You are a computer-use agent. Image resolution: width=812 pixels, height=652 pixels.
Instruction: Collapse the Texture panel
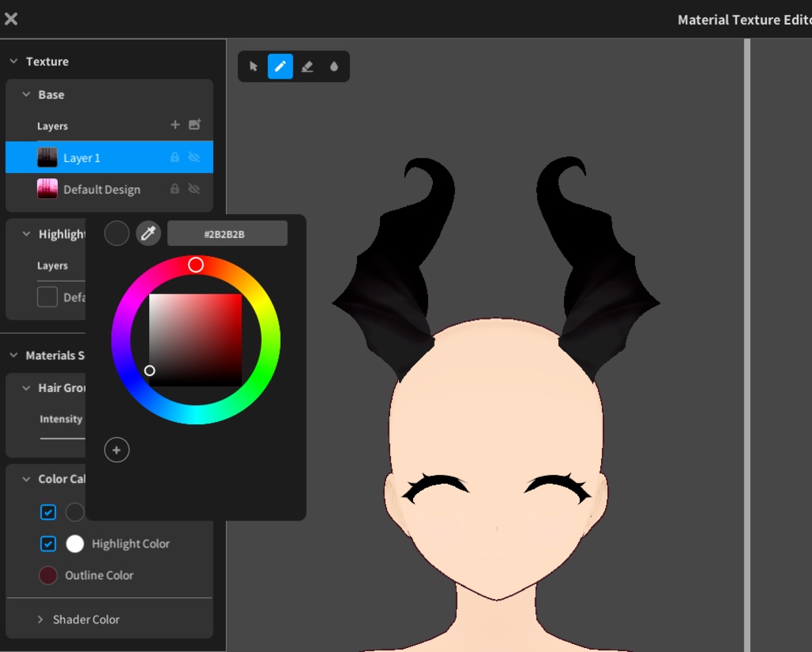coord(13,61)
